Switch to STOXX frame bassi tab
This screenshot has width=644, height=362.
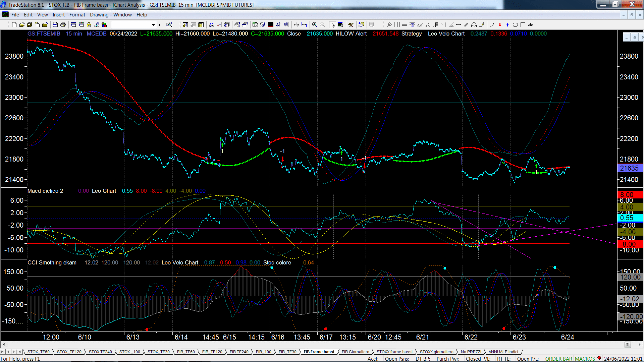tap(394, 352)
